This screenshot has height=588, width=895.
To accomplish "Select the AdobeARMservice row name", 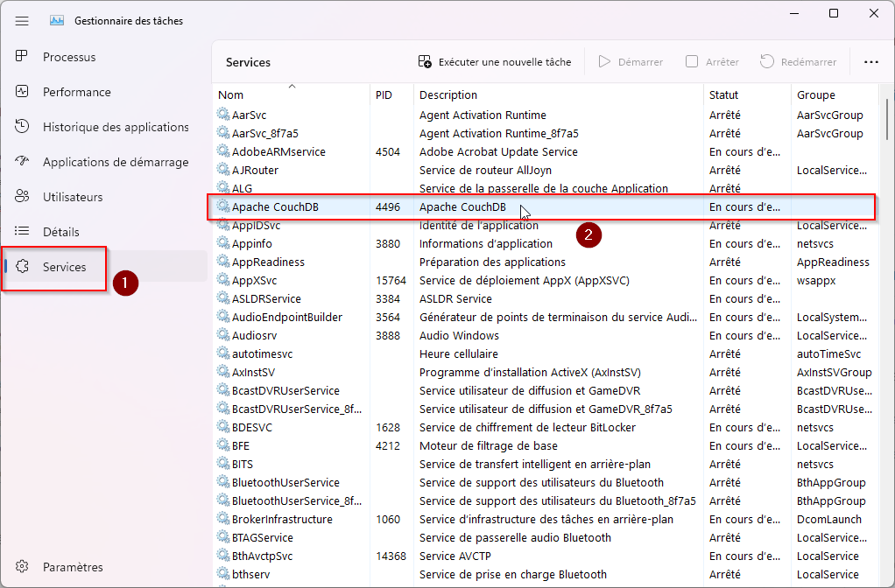I will (x=278, y=151).
